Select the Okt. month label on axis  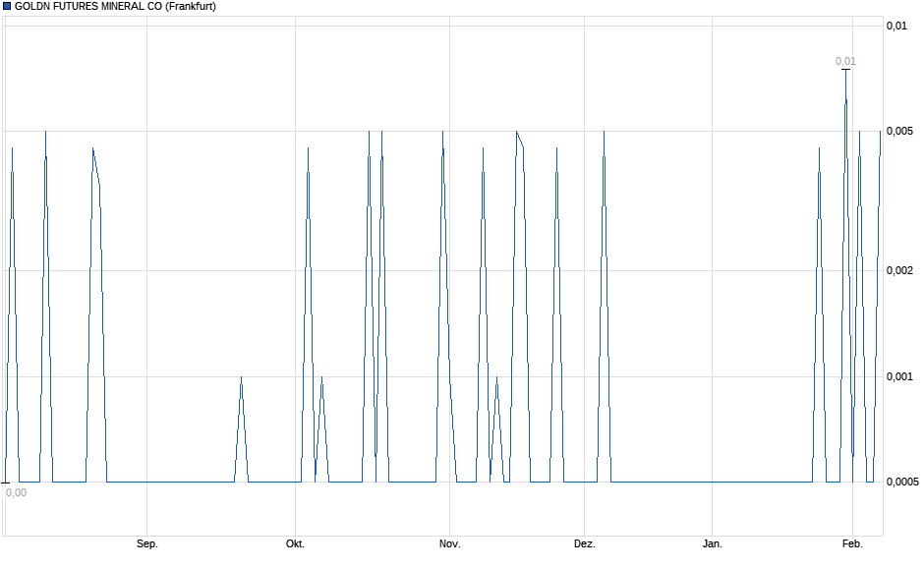click(295, 543)
